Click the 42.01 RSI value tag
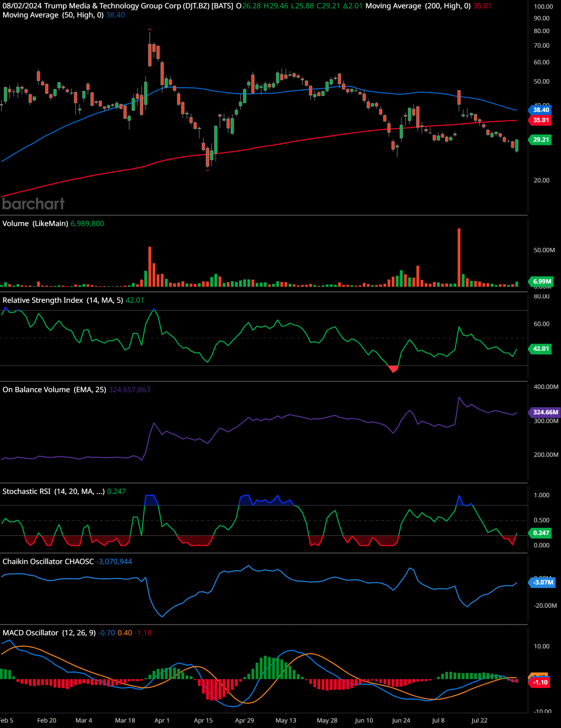 tap(540, 349)
